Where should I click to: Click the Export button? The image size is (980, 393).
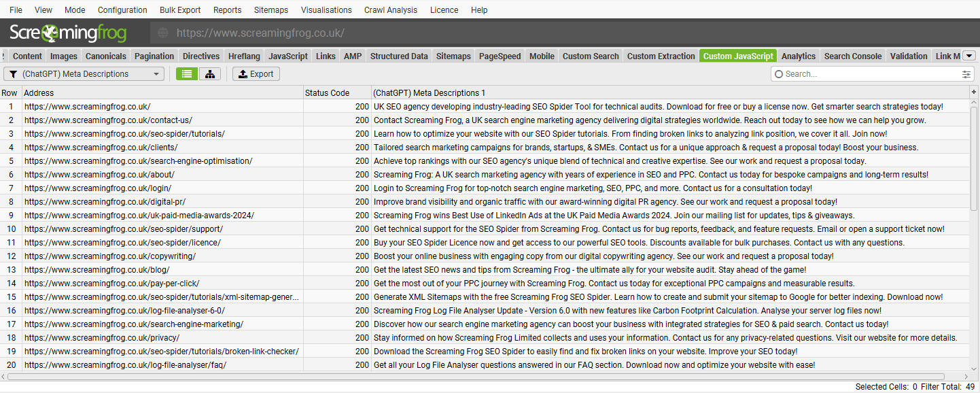coord(256,74)
